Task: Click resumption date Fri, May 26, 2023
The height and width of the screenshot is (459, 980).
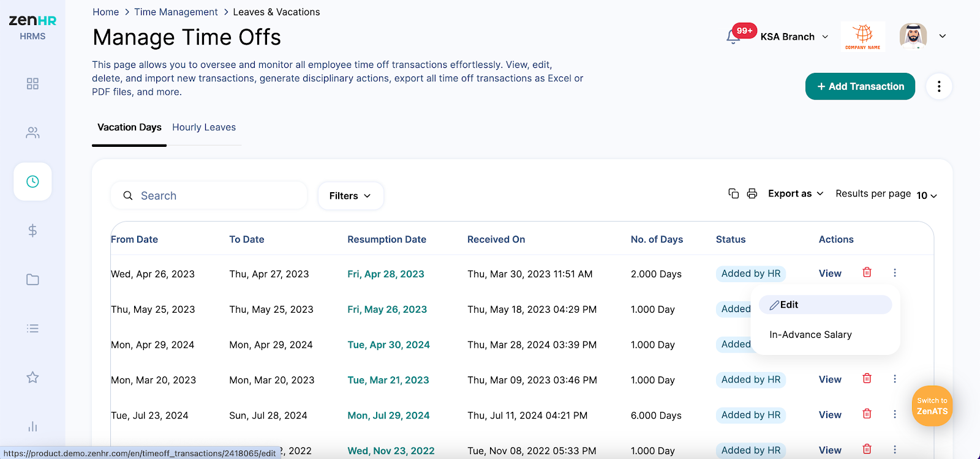Action: point(387,310)
